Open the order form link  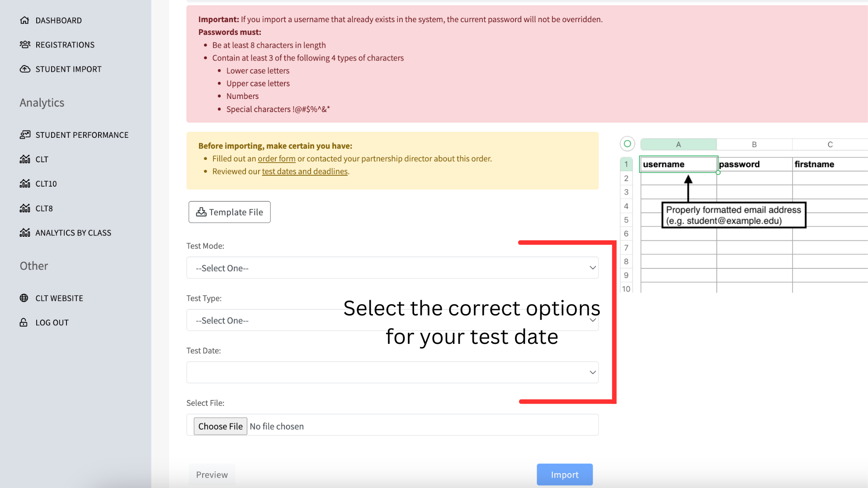(276, 159)
